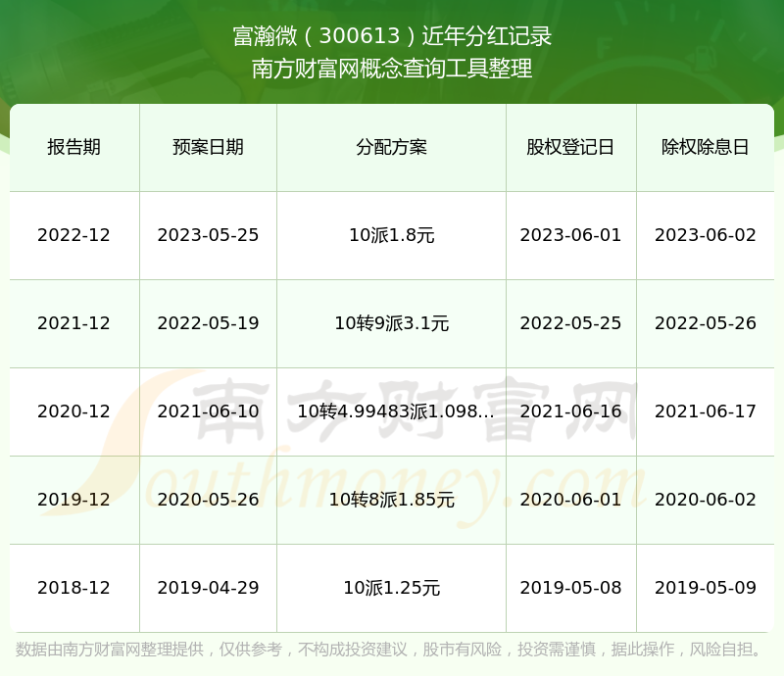This screenshot has height=676, width=784.
Task: Click record date 2022-05-25
Action: pos(570,323)
